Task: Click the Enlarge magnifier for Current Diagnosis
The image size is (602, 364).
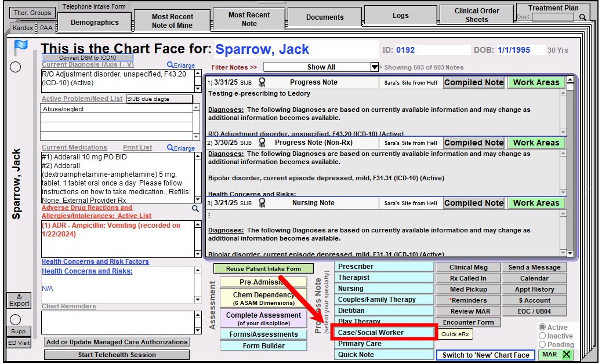Action: pyautogui.click(x=170, y=65)
